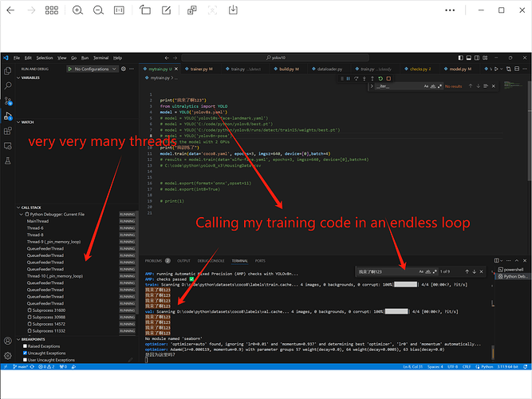The height and width of the screenshot is (399, 532).
Task: Start debugging with the green play button
Action: (x=70, y=69)
